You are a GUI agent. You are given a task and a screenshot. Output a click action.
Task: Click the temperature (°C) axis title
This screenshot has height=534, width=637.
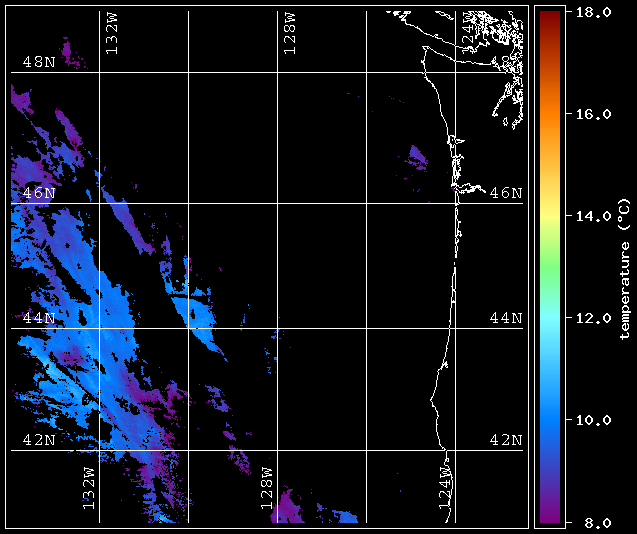[624, 269]
